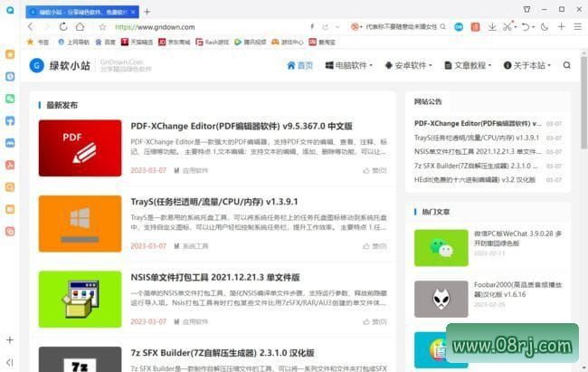Click the browser forward arrow
Screen dimensions: 588x372
coord(47,26)
